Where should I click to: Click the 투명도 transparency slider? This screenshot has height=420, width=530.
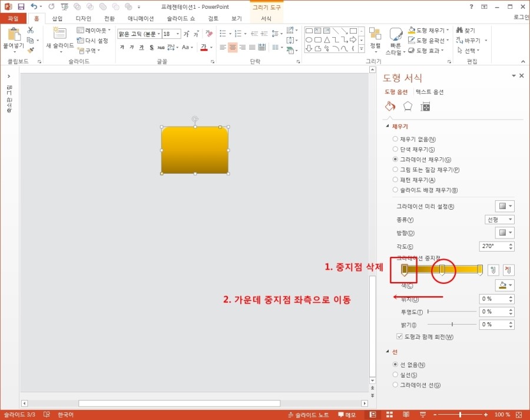(452, 312)
